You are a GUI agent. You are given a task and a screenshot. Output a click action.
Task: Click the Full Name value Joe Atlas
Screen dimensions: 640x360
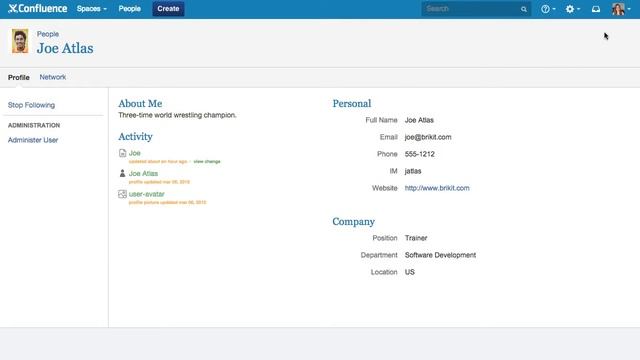point(419,120)
